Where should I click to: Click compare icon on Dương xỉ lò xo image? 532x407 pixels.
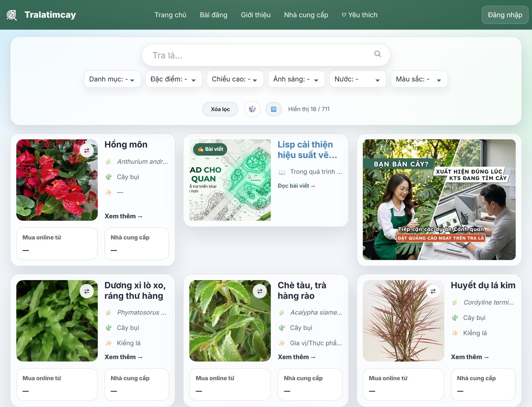click(x=86, y=291)
